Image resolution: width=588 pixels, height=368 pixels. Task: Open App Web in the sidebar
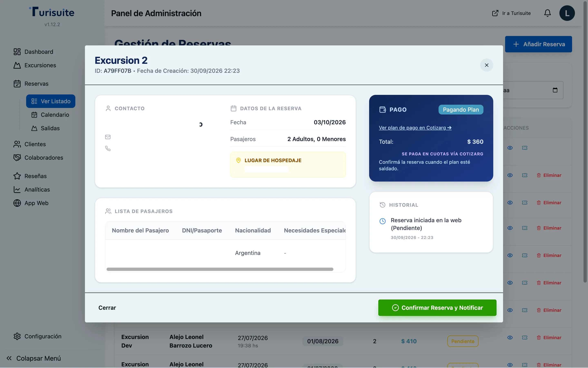click(31, 203)
